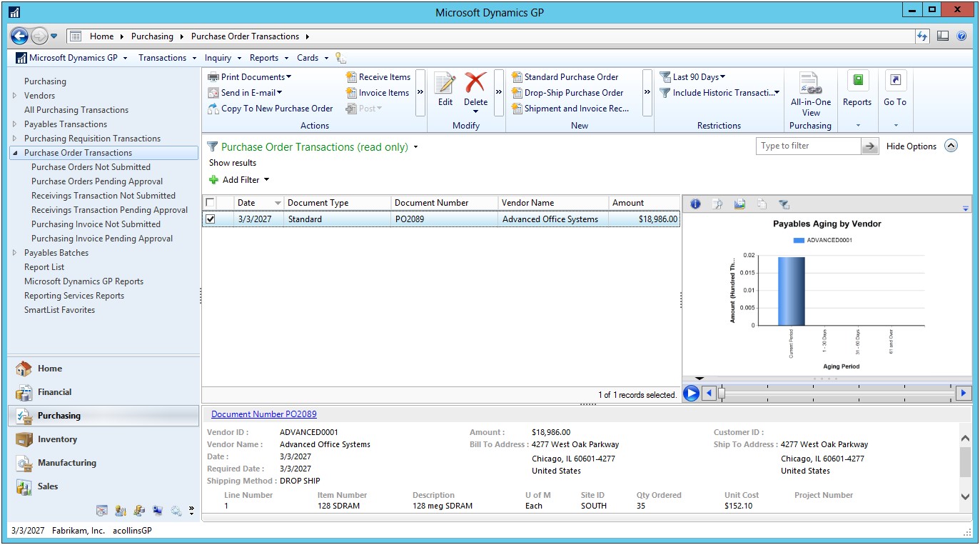Viewport: 980px width, 545px height.
Task: Open Include Historic Transactions dropdown
Action: [719, 93]
